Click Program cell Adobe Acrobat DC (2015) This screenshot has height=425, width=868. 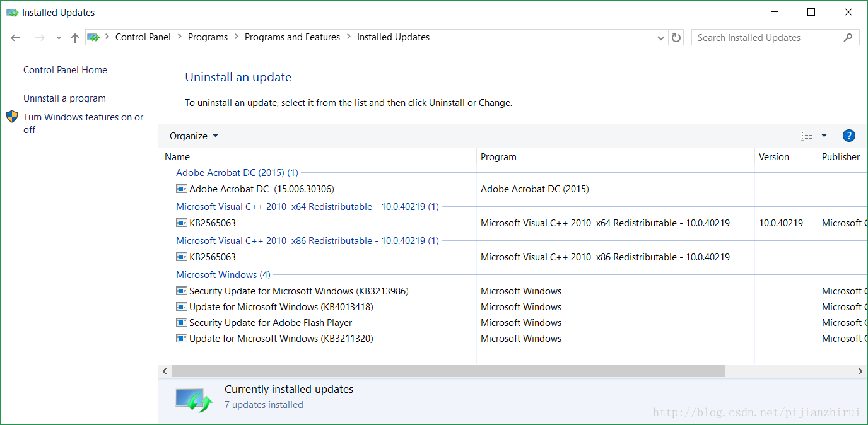click(x=535, y=189)
